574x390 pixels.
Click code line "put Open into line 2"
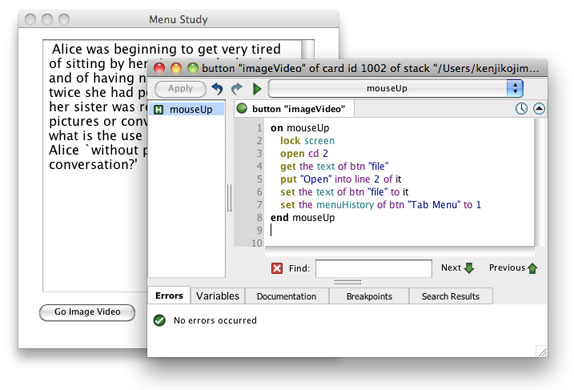[341, 179]
